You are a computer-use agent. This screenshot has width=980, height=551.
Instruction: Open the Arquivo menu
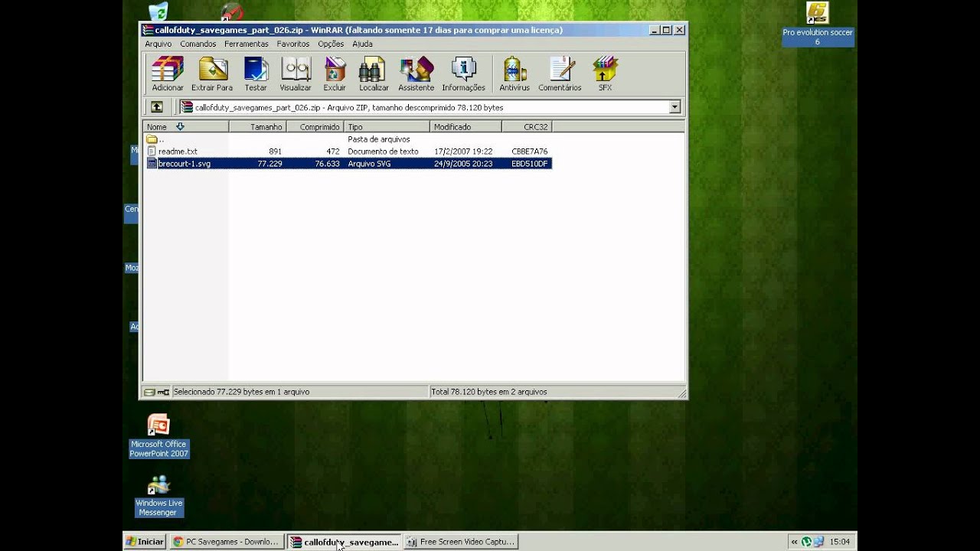coord(158,44)
